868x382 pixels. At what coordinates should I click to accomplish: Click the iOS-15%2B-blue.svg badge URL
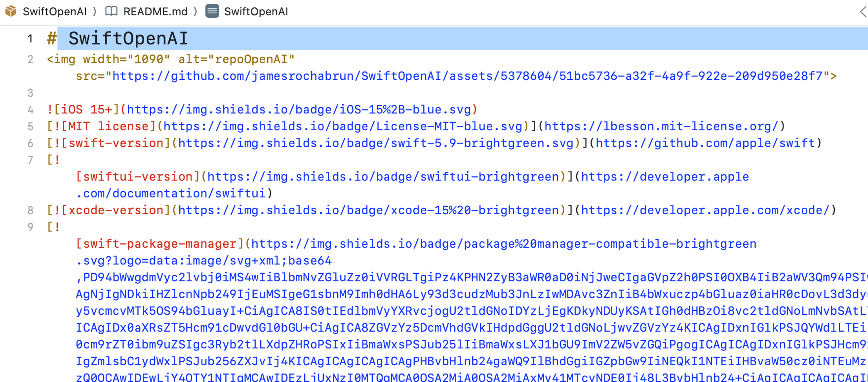pyautogui.click(x=299, y=110)
